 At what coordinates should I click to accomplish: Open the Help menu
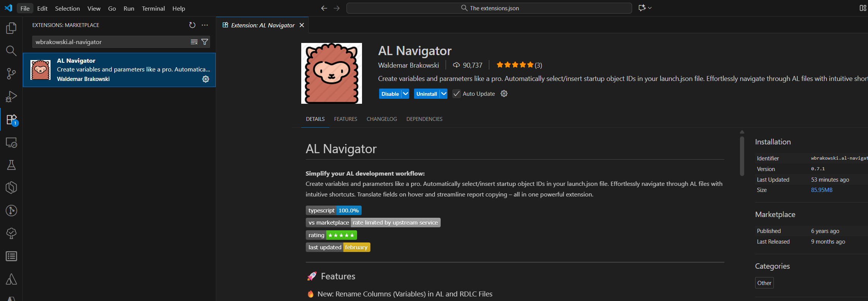click(179, 8)
